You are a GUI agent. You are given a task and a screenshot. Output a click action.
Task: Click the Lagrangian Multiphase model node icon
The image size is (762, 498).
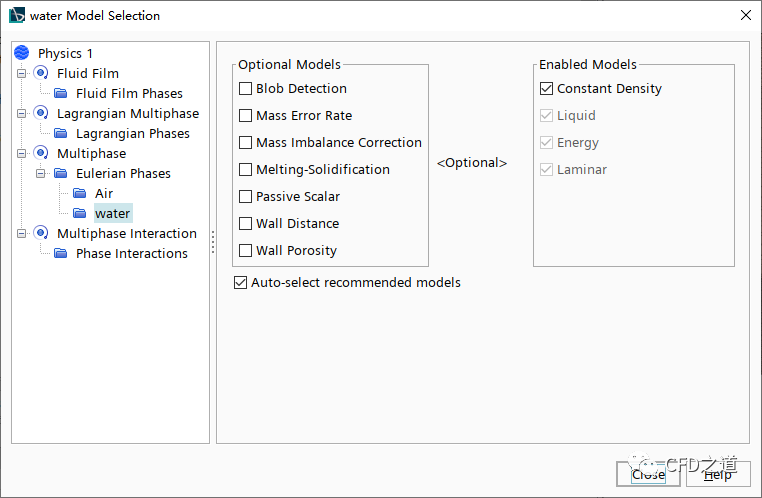(x=41, y=113)
